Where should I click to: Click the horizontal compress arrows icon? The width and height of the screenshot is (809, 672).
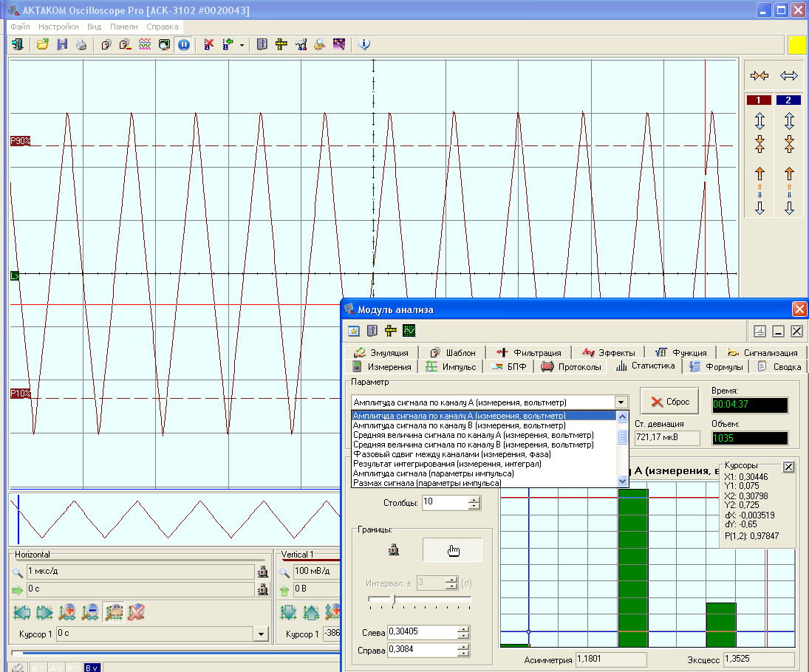pos(759,76)
